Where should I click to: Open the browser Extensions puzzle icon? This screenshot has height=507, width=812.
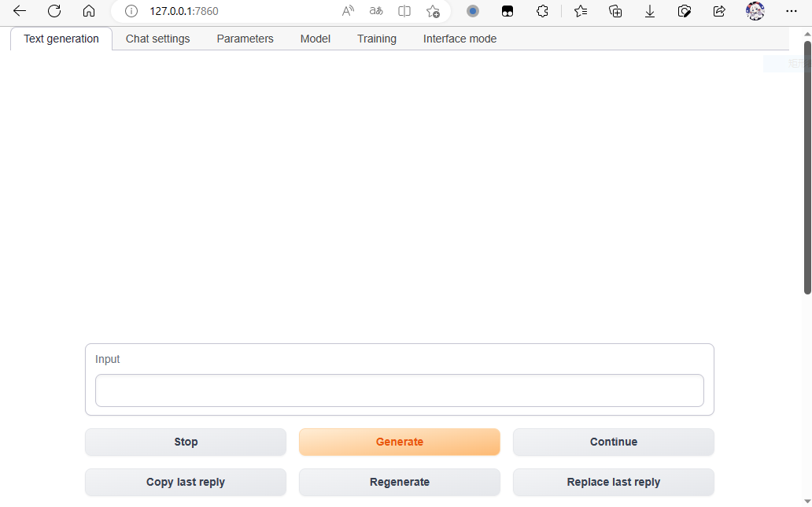coord(542,11)
